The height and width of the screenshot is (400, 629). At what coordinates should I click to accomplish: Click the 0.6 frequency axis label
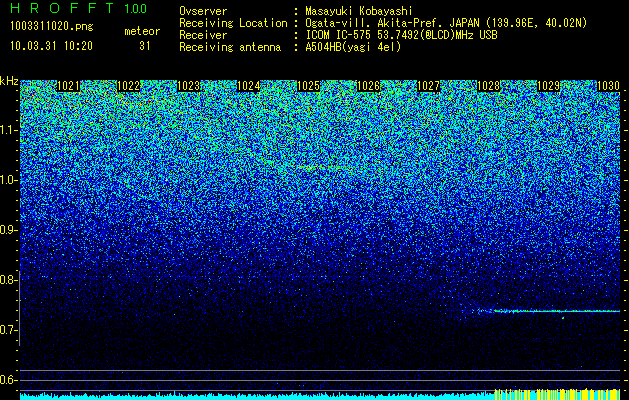point(7,380)
